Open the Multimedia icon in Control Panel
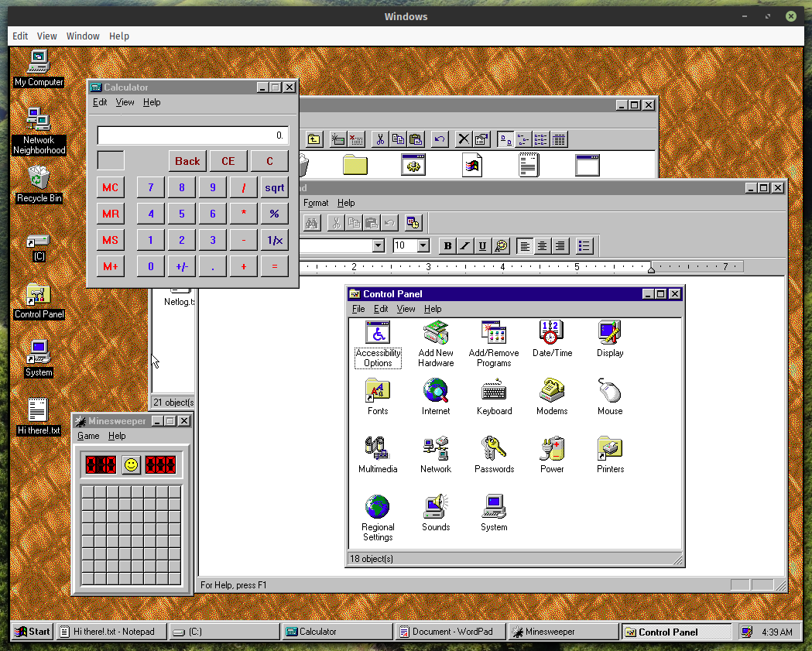 (378, 455)
